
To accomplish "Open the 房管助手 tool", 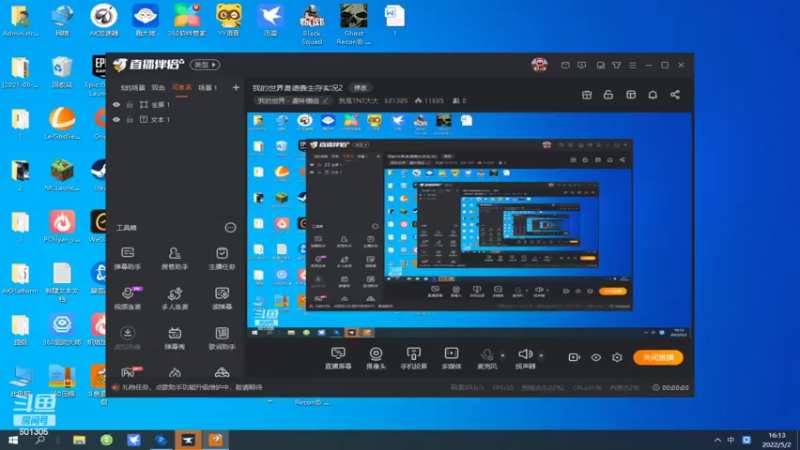I will 174,258.
